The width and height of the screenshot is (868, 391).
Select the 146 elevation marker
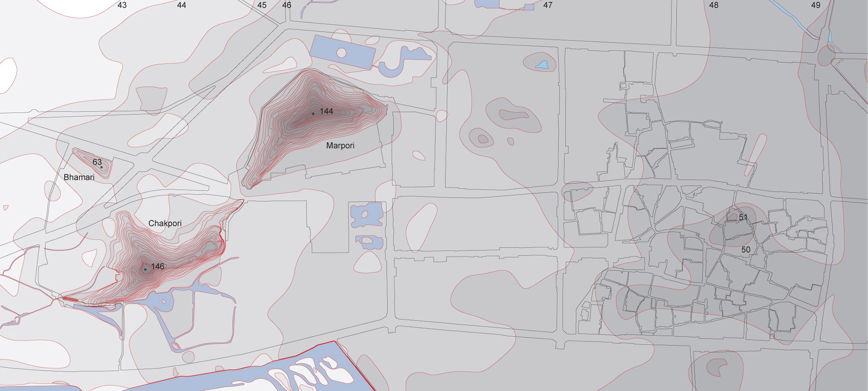click(158, 267)
